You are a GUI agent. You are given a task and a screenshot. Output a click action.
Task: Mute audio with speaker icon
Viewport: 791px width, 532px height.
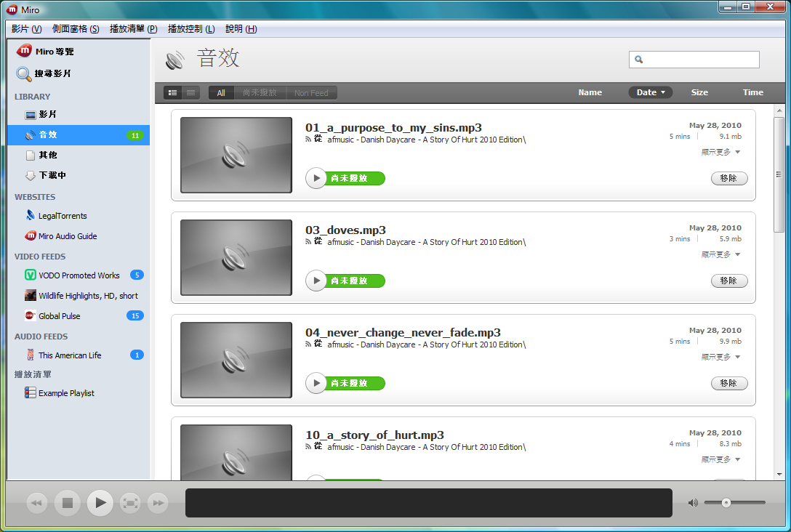[x=693, y=503]
